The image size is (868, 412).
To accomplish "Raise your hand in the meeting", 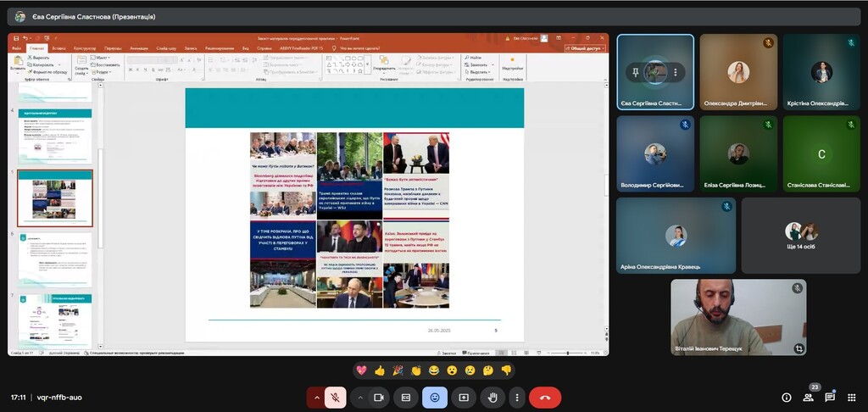I will coord(492,397).
